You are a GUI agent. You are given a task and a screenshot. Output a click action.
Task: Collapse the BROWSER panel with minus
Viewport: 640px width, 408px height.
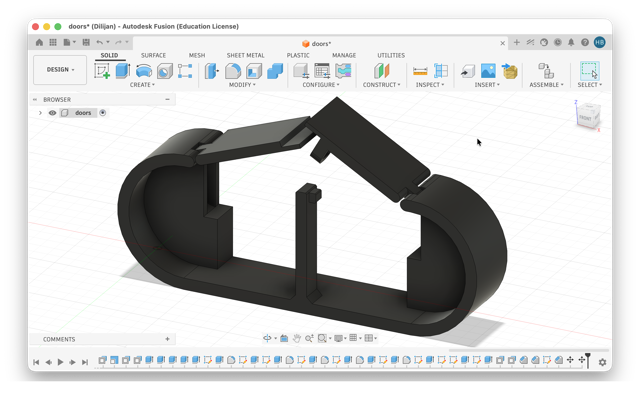pyautogui.click(x=167, y=99)
